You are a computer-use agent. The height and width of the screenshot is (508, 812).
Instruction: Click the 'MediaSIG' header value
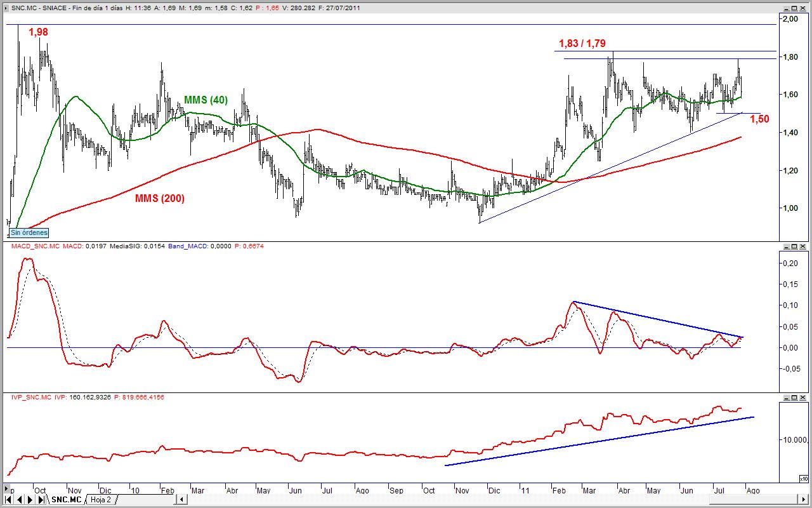139,246
